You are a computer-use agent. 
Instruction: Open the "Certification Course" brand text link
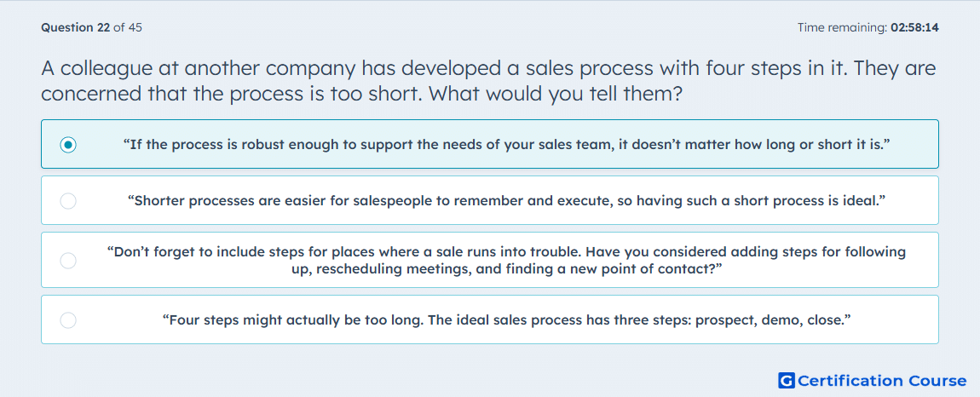[882, 380]
